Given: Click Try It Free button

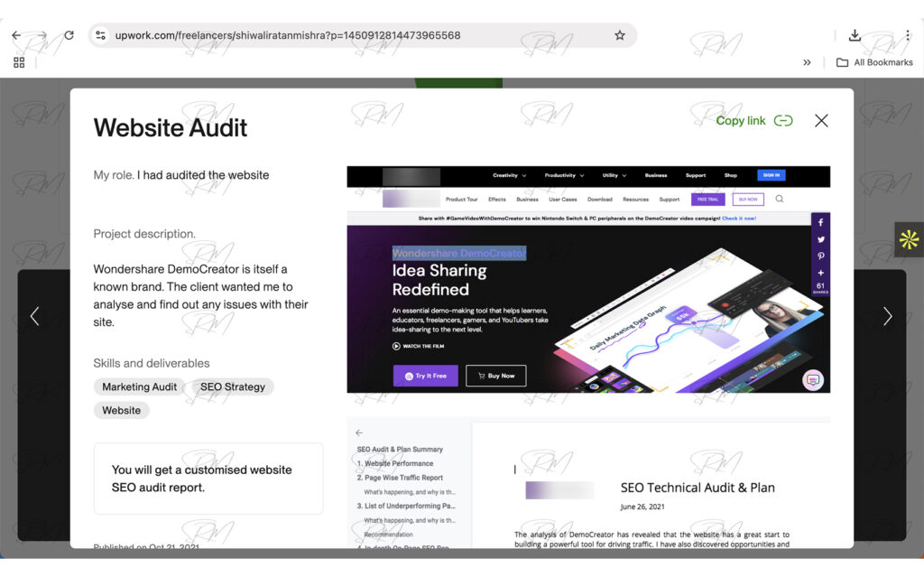Looking at the screenshot, I should 426,376.
